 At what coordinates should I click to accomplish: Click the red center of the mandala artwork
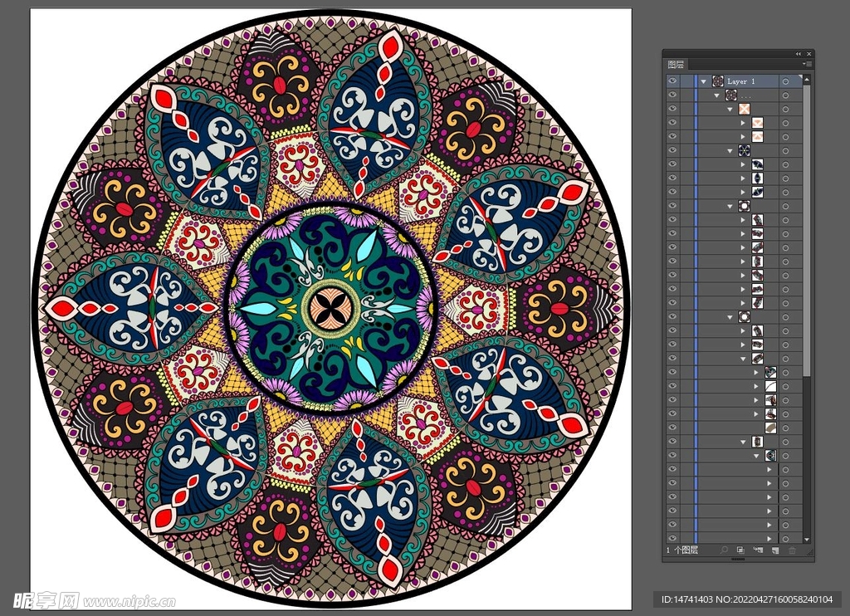[330, 309]
